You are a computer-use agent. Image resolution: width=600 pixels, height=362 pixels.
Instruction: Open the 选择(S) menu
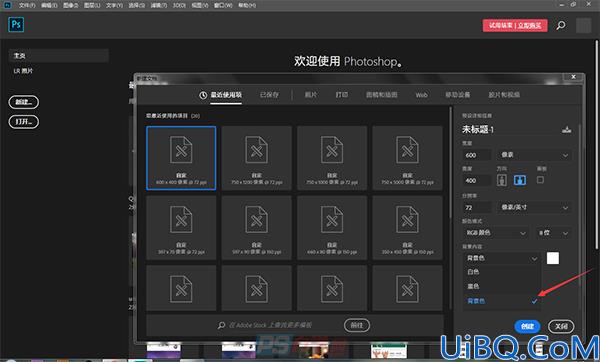pyautogui.click(x=136, y=5)
